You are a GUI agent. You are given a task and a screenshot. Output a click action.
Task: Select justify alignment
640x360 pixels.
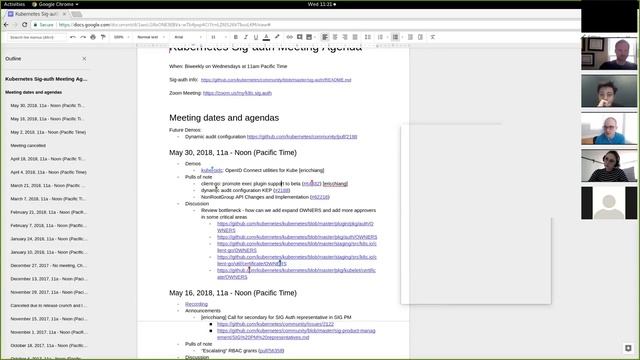355,37
